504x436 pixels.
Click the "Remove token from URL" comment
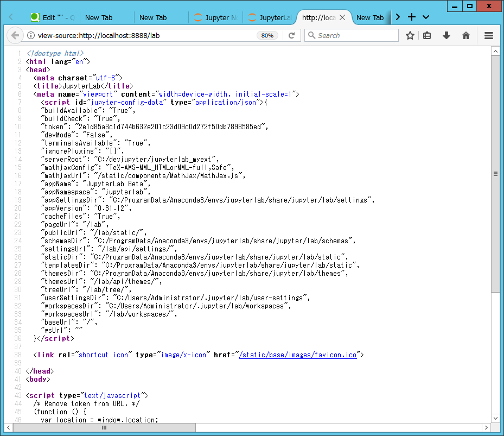coord(86,403)
